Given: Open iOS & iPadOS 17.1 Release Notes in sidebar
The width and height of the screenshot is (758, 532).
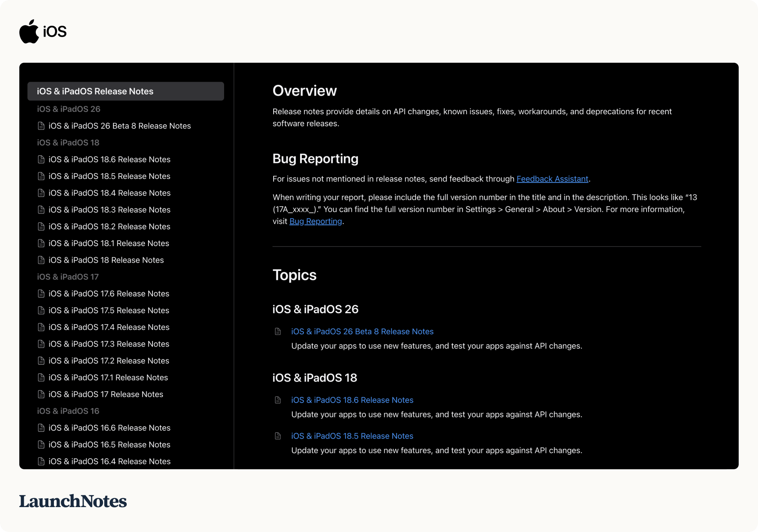Looking at the screenshot, I should point(108,378).
